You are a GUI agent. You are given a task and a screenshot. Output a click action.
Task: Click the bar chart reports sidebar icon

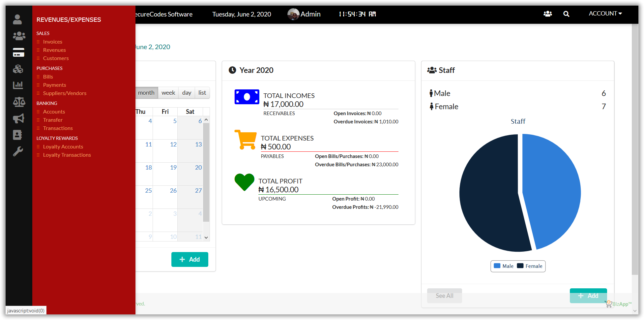click(18, 85)
